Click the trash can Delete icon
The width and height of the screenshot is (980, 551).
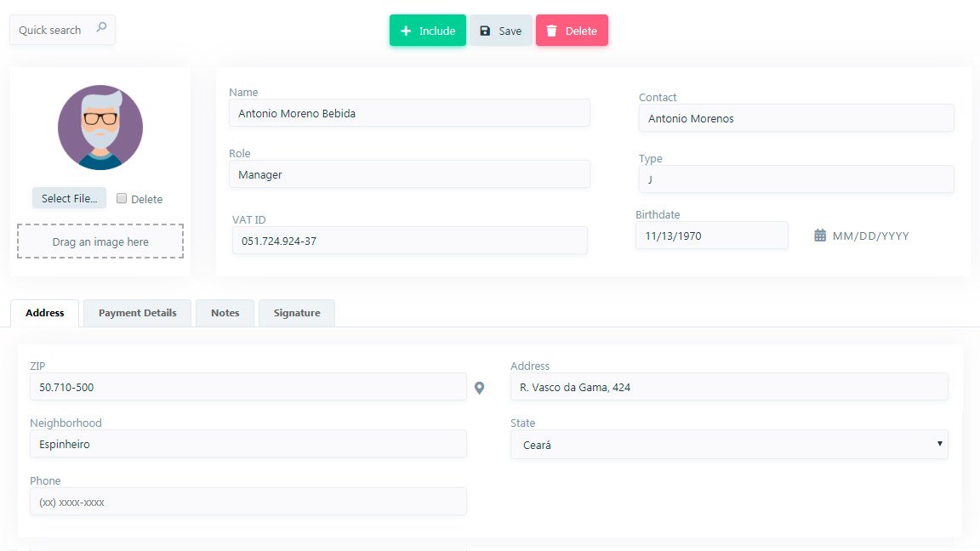coord(551,31)
